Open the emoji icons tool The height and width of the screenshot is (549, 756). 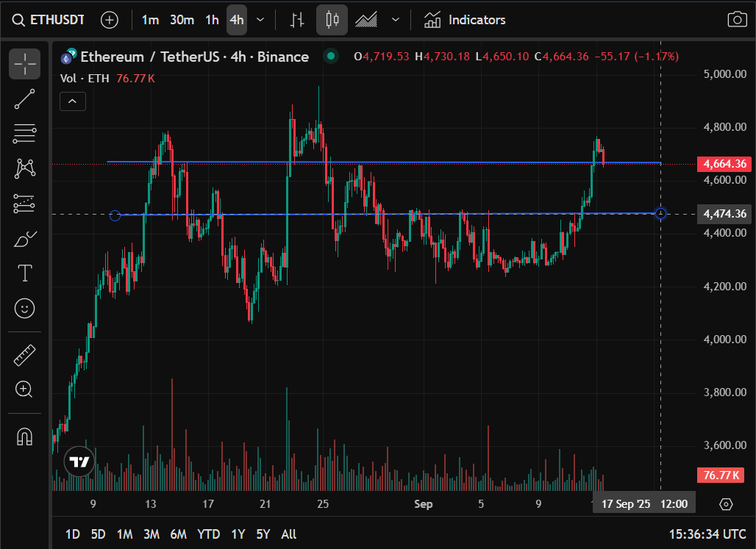[24, 308]
